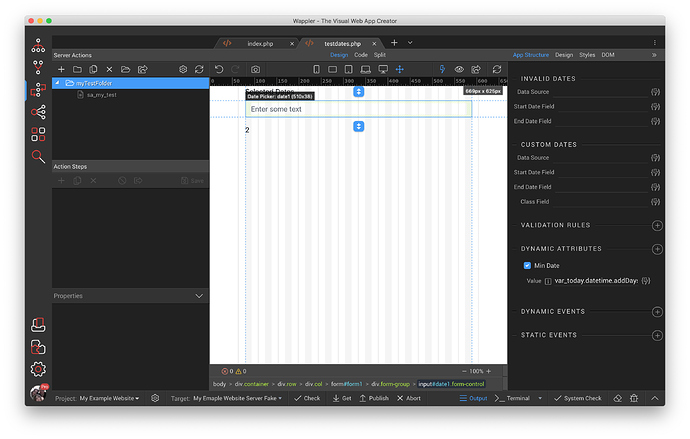Open the search magnifier in sidebar

click(x=38, y=156)
